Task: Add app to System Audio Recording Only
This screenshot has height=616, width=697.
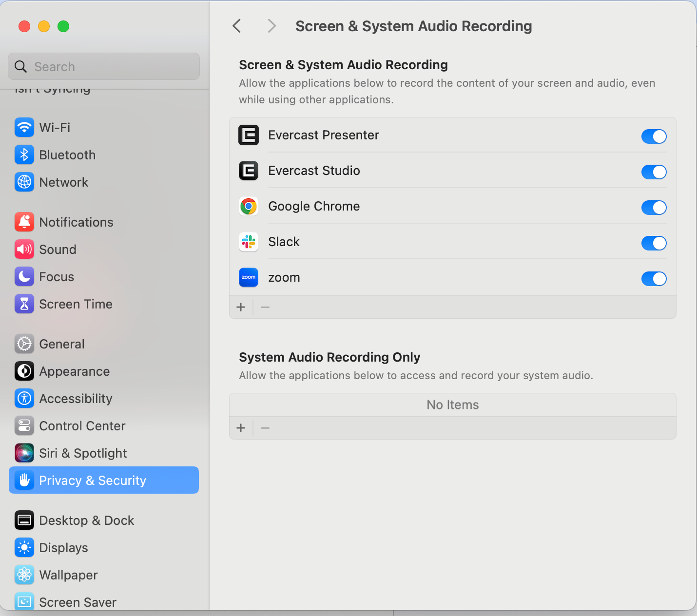Action: (241, 428)
